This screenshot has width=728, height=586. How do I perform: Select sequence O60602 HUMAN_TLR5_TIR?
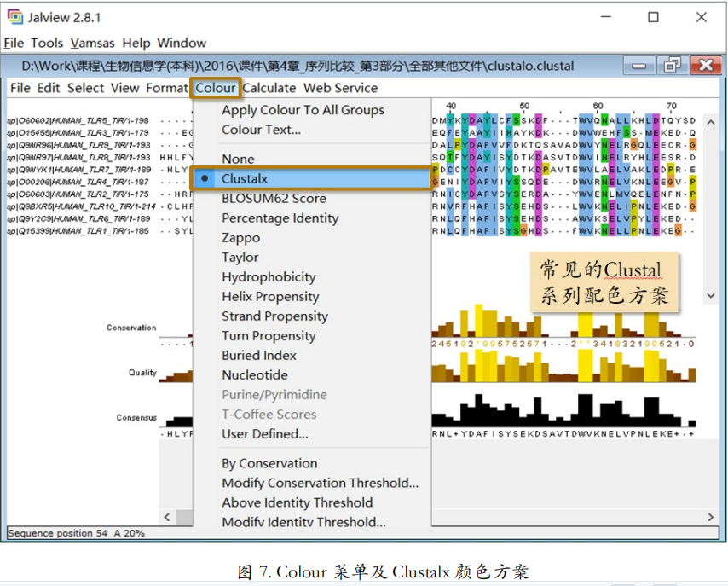[x=78, y=121]
